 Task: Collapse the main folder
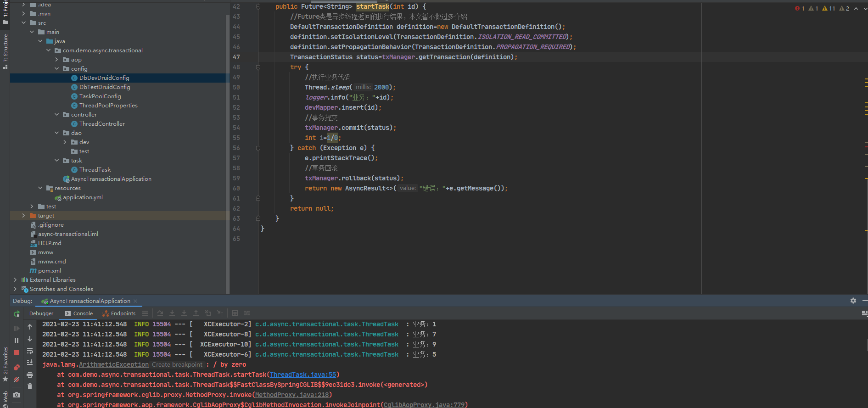32,32
